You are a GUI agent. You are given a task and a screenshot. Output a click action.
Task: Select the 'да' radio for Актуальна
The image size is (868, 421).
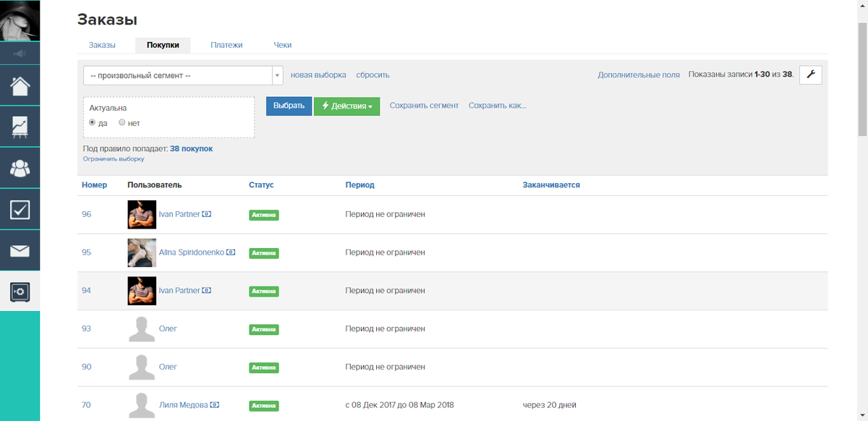(x=93, y=123)
